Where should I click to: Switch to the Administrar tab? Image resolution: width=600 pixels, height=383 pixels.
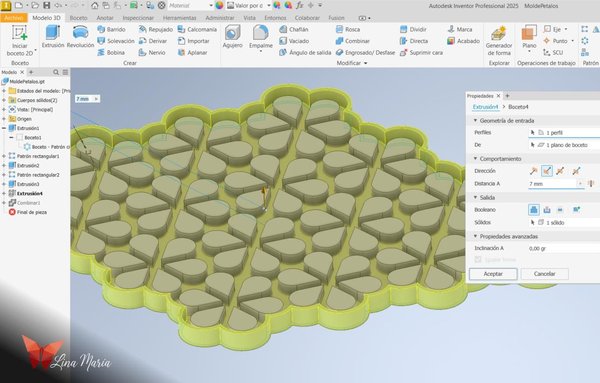[220, 18]
